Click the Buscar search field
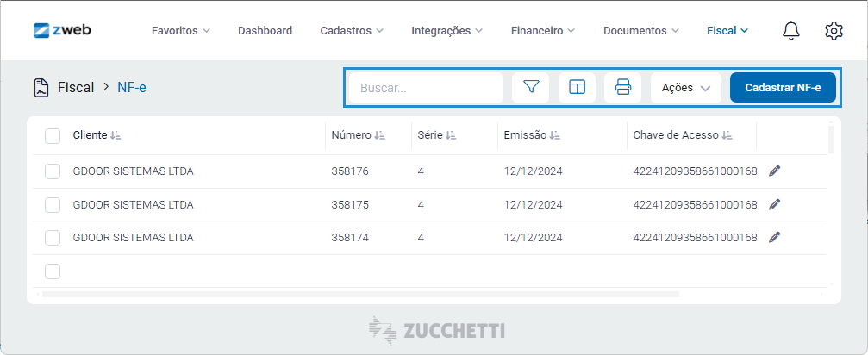Viewport: 868px width, 355px height. (x=427, y=87)
